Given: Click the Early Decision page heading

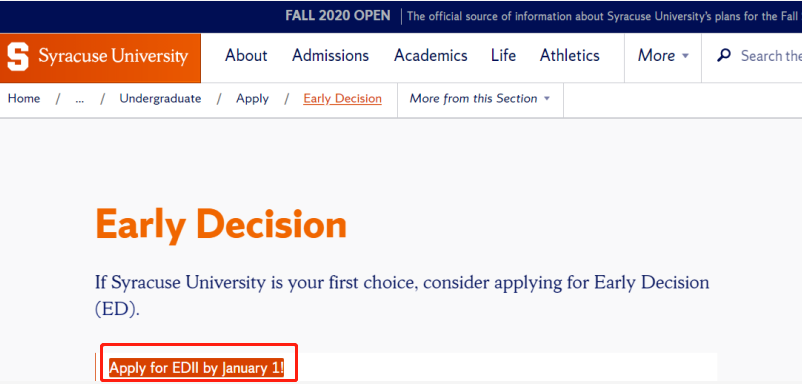Looking at the screenshot, I should (x=221, y=225).
